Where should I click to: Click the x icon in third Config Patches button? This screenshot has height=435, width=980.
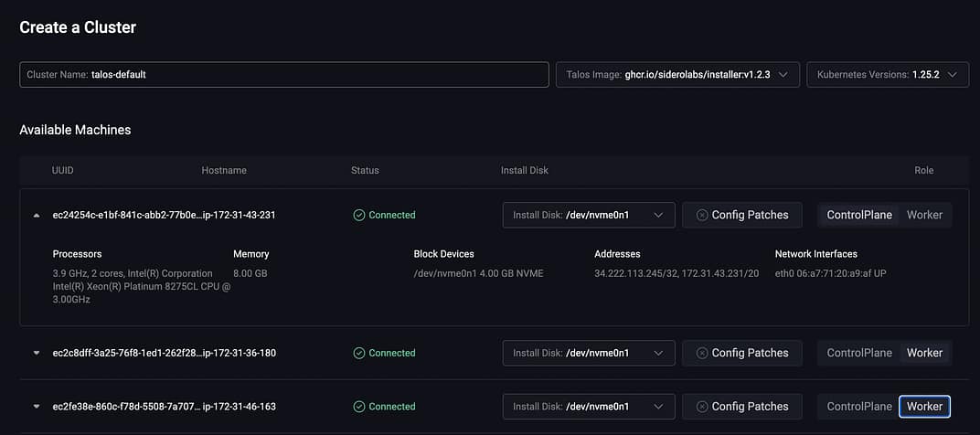(702, 407)
